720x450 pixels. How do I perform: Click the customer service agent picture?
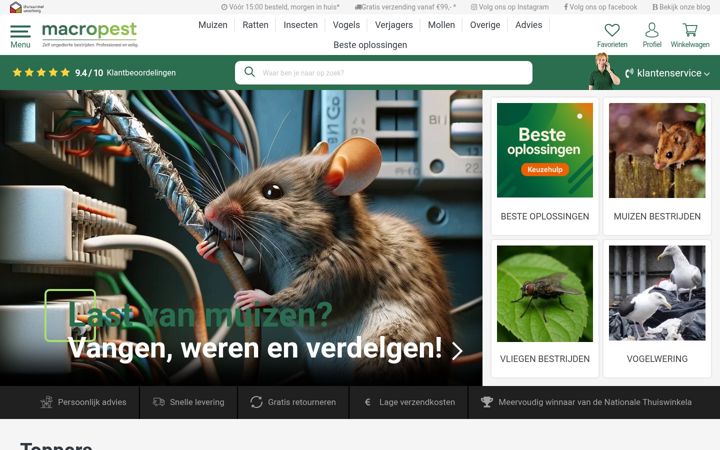(x=603, y=71)
